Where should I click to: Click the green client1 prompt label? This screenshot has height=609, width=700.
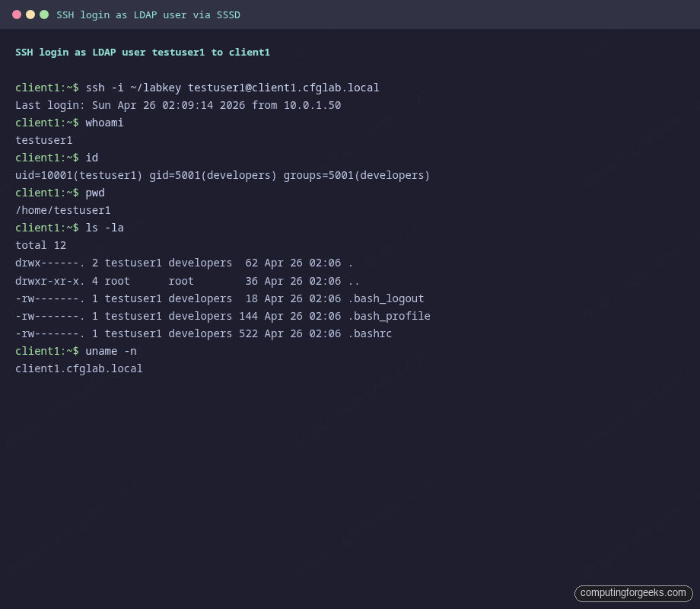36,88
